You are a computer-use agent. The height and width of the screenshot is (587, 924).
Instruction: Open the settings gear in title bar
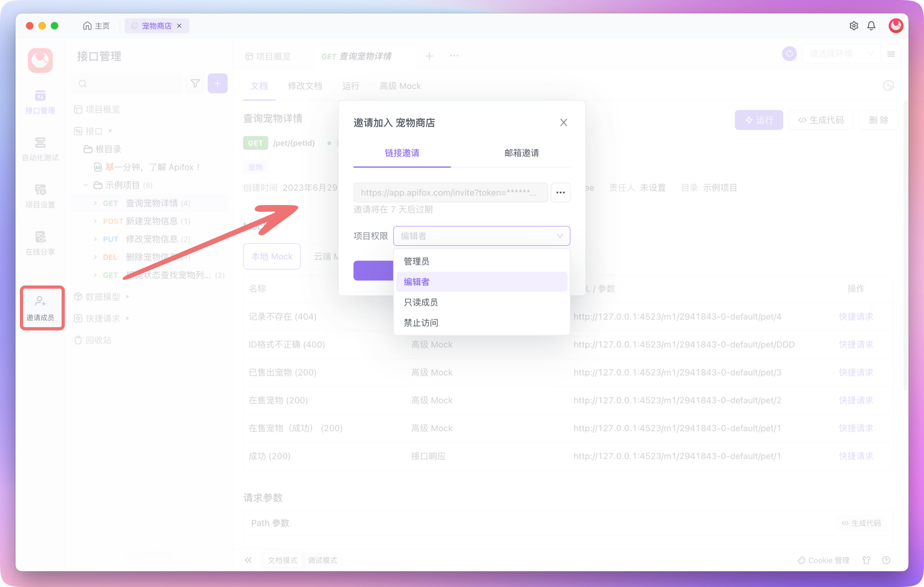click(853, 26)
